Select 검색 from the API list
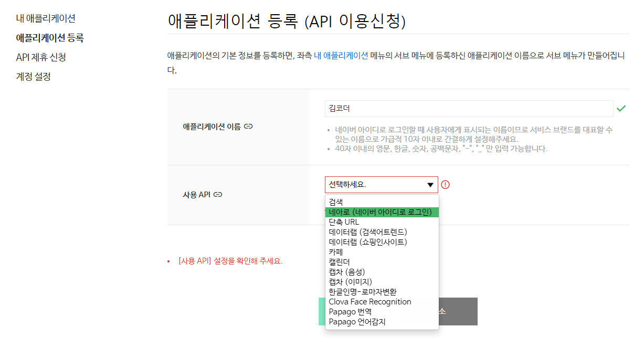The height and width of the screenshot is (338, 644). 382,202
